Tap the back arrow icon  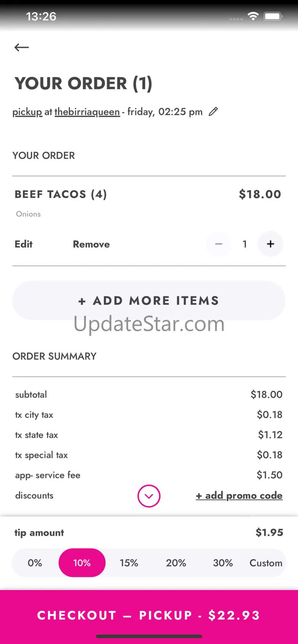tap(22, 47)
